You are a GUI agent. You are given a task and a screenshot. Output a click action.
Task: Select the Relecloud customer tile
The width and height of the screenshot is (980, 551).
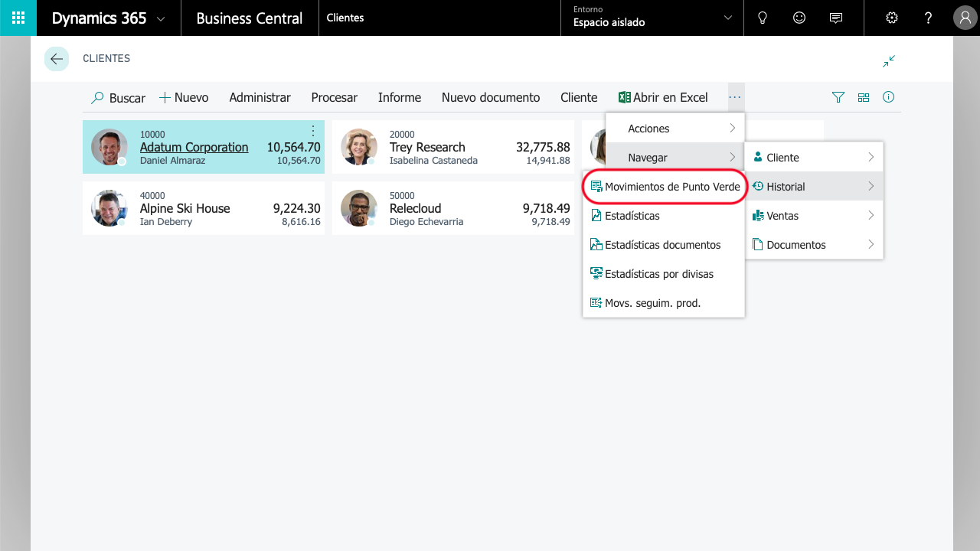[x=453, y=208]
